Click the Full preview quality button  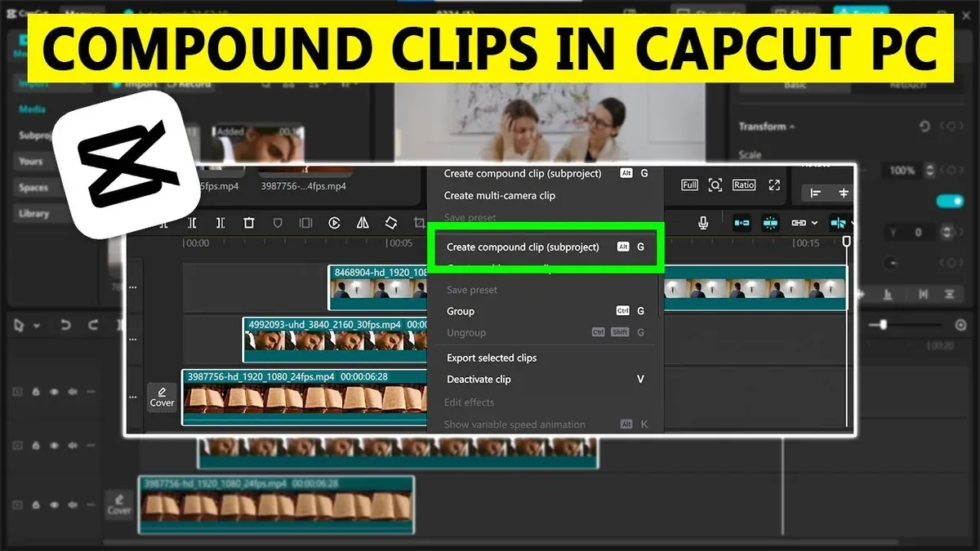click(689, 185)
